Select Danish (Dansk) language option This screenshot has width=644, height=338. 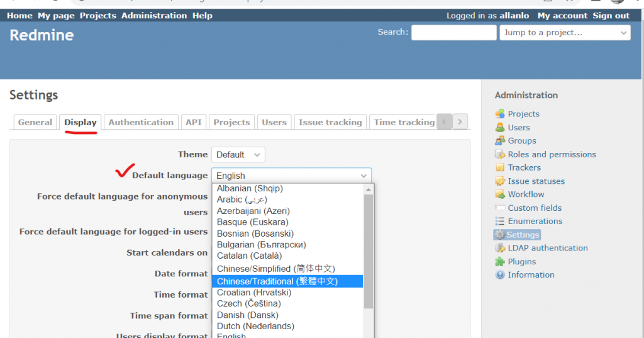pyautogui.click(x=287, y=315)
